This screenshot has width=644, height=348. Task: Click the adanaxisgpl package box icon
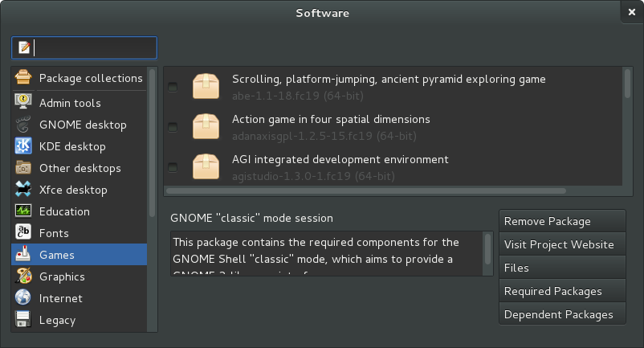click(x=206, y=126)
